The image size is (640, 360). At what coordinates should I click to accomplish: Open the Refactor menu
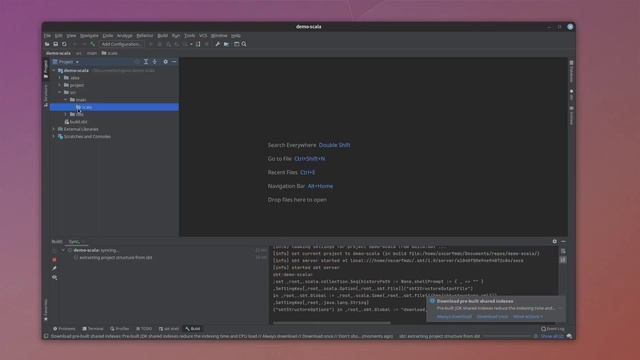[x=144, y=36]
